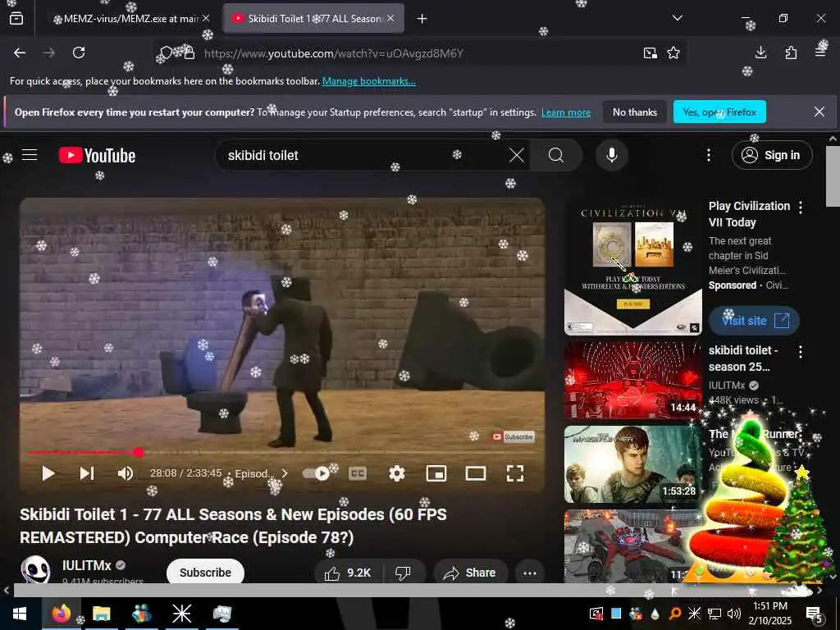Enter full screen video
The height and width of the screenshot is (630, 840).
pos(515,473)
